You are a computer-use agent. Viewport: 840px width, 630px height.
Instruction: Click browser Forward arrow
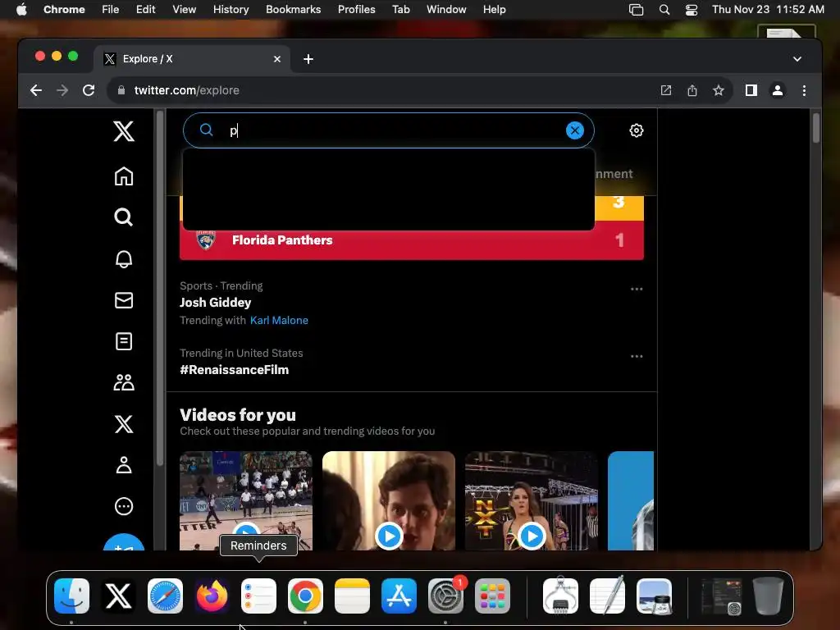pyautogui.click(x=62, y=90)
